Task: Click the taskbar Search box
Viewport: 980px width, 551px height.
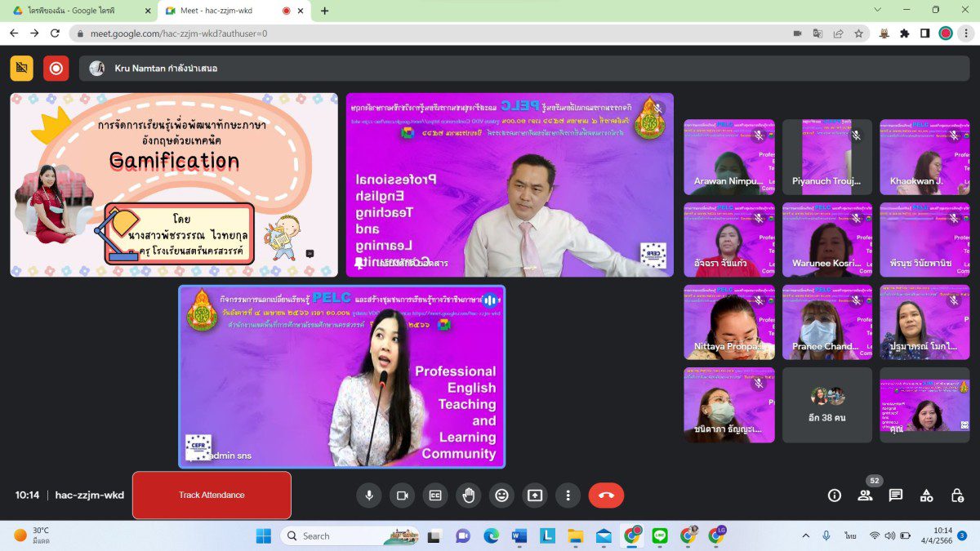Action: (350, 535)
